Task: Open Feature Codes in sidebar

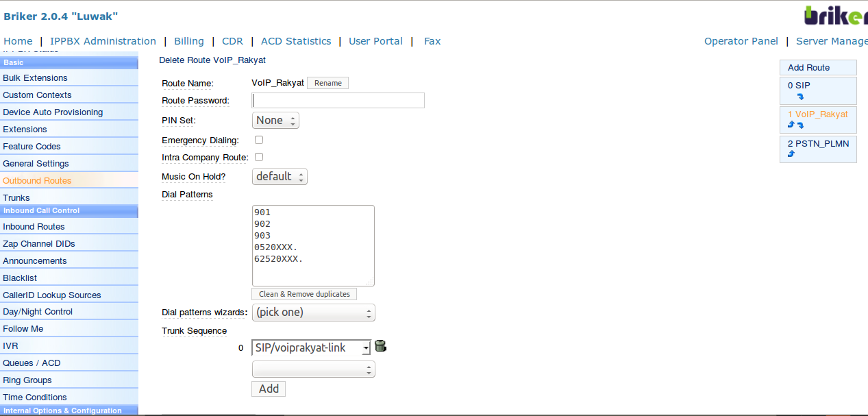Action: coord(69,147)
